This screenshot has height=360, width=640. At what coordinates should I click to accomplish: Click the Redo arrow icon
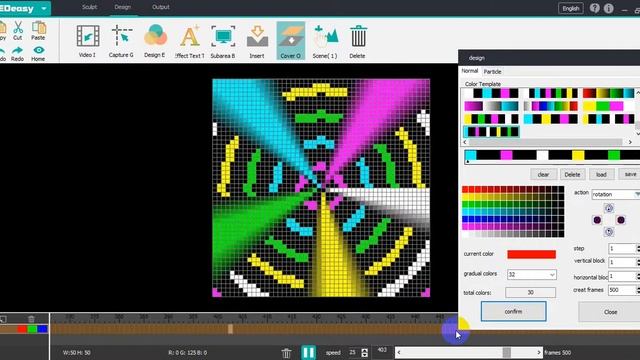[x=17, y=53]
